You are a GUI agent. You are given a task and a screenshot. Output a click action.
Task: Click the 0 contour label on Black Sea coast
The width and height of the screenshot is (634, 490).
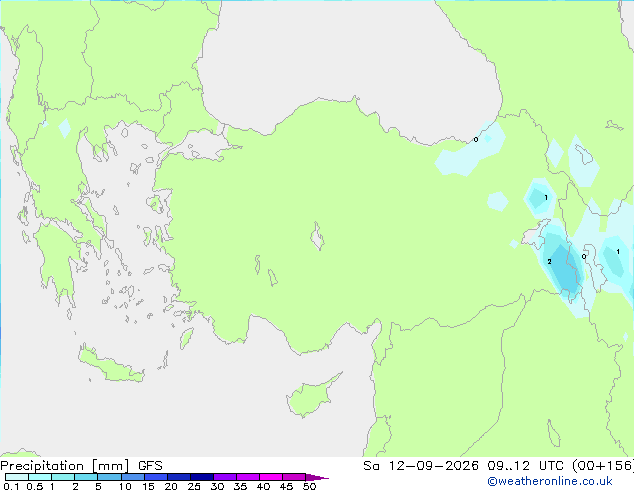(x=476, y=139)
